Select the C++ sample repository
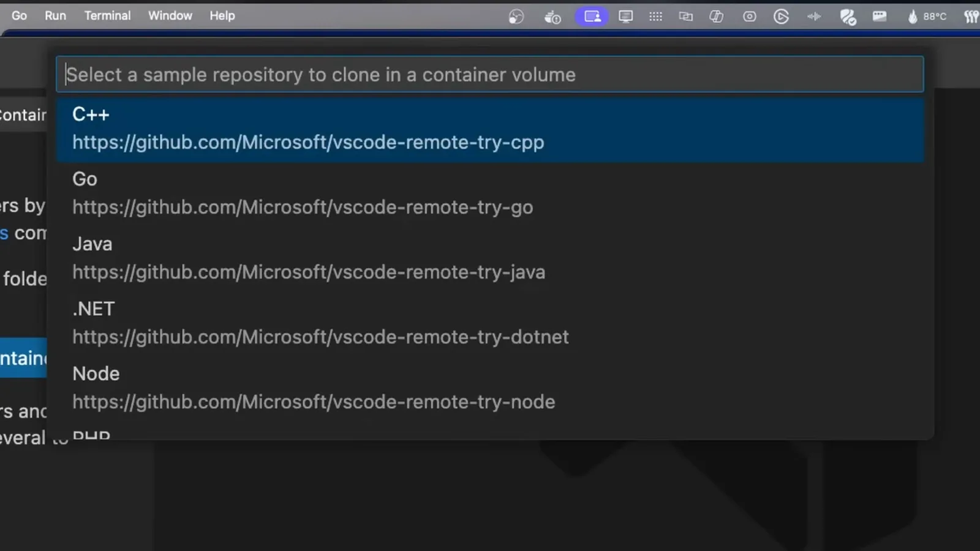 coord(490,129)
